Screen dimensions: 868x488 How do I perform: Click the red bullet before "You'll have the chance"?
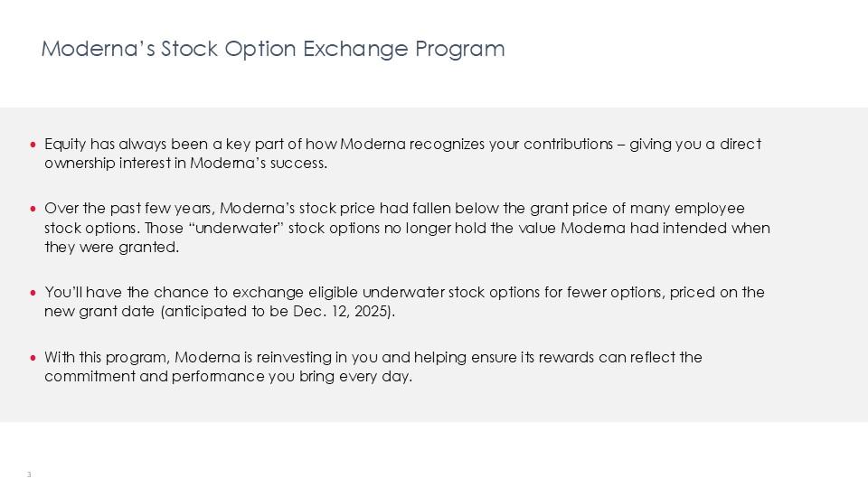(33, 293)
